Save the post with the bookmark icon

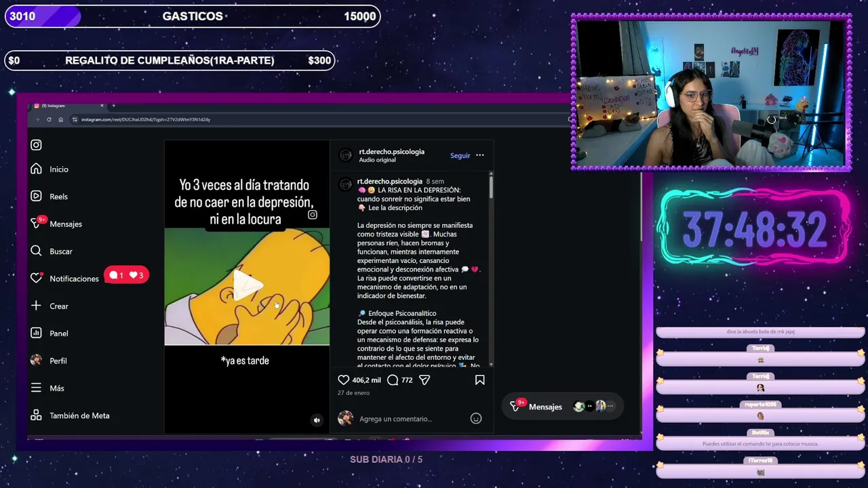click(480, 380)
